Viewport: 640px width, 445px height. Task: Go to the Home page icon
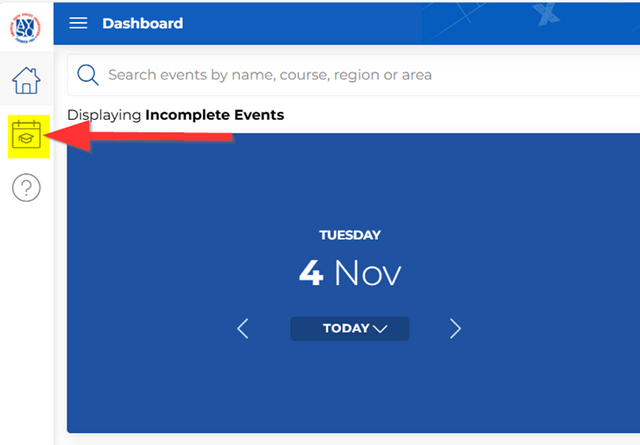[26, 78]
